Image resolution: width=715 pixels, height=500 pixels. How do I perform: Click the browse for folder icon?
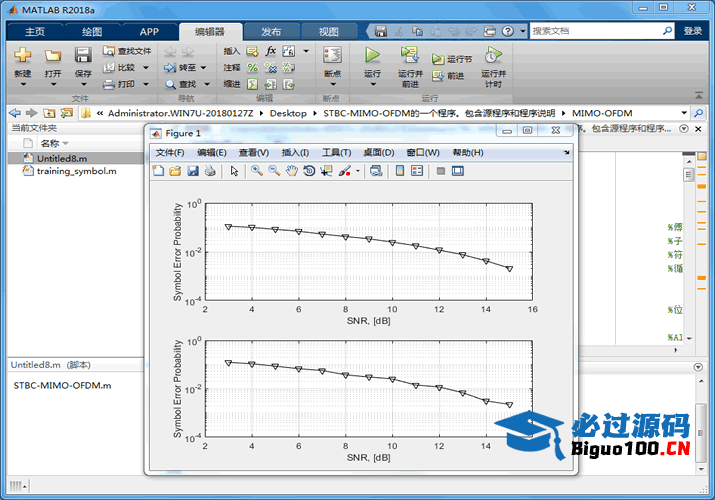(67, 113)
